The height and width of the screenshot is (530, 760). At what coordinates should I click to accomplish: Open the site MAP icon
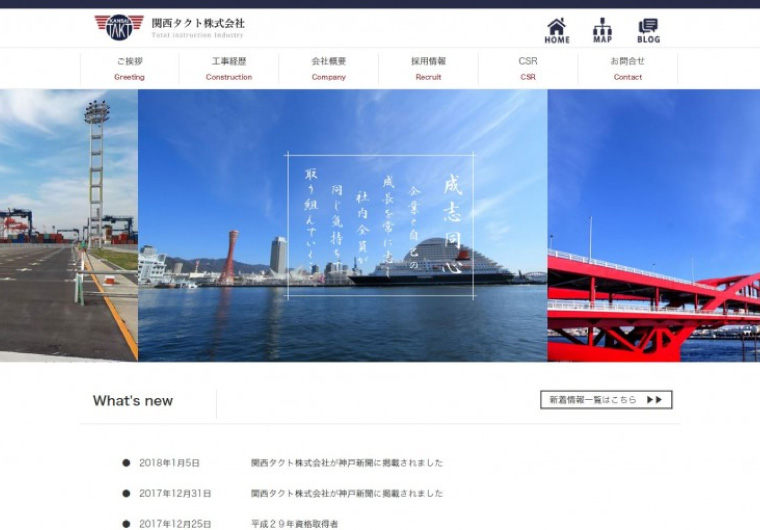pyautogui.click(x=602, y=31)
